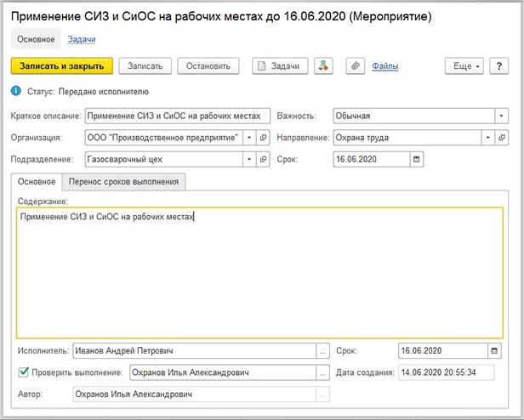Click the window title Применение СИЗ и СиОС
Viewport: 524px width, 420px height.
[221, 16]
